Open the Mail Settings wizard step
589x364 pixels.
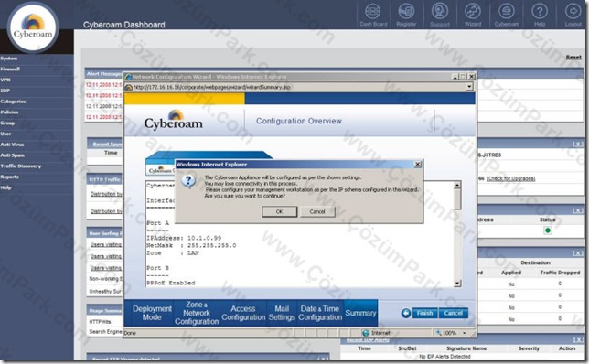tap(282, 313)
